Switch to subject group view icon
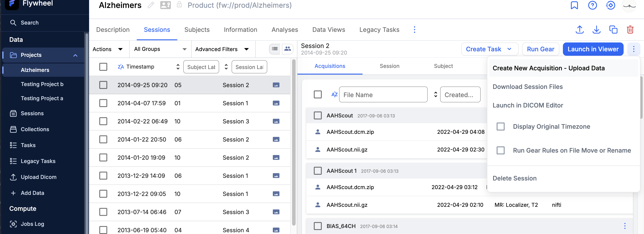Screen dimensions: 644x234 tap(287, 49)
